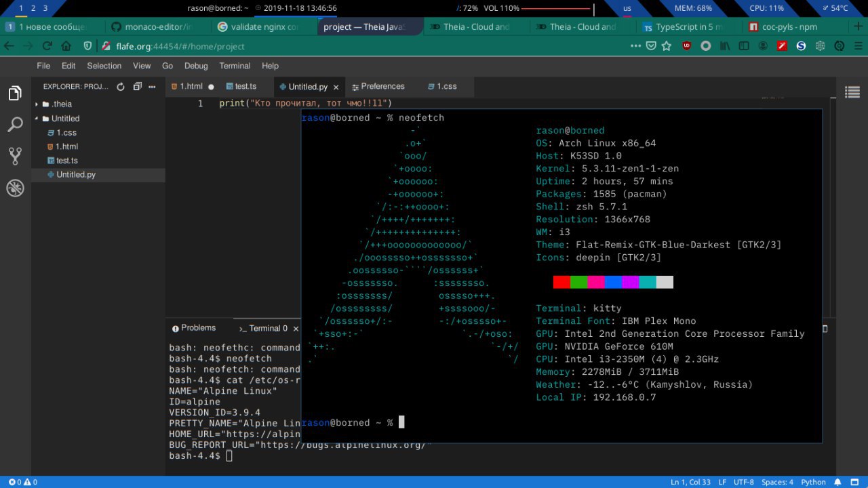The width and height of the screenshot is (868, 488).
Task: Open the Debug view in activity bar
Action: (x=15, y=188)
